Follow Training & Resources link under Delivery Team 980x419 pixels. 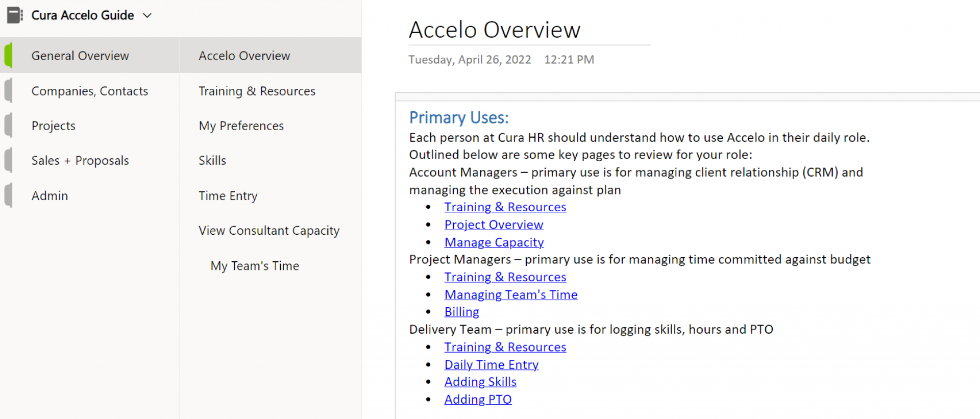pyautogui.click(x=505, y=347)
